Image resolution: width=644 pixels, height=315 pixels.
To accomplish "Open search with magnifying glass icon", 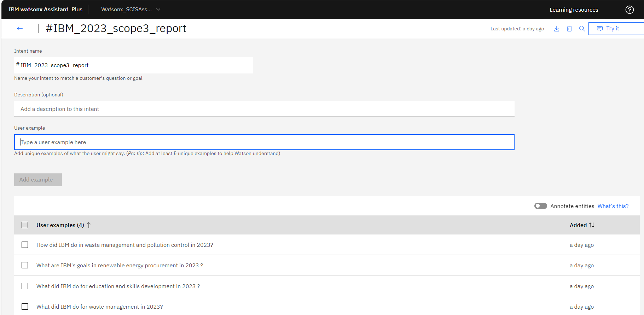I will [x=582, y=29].
